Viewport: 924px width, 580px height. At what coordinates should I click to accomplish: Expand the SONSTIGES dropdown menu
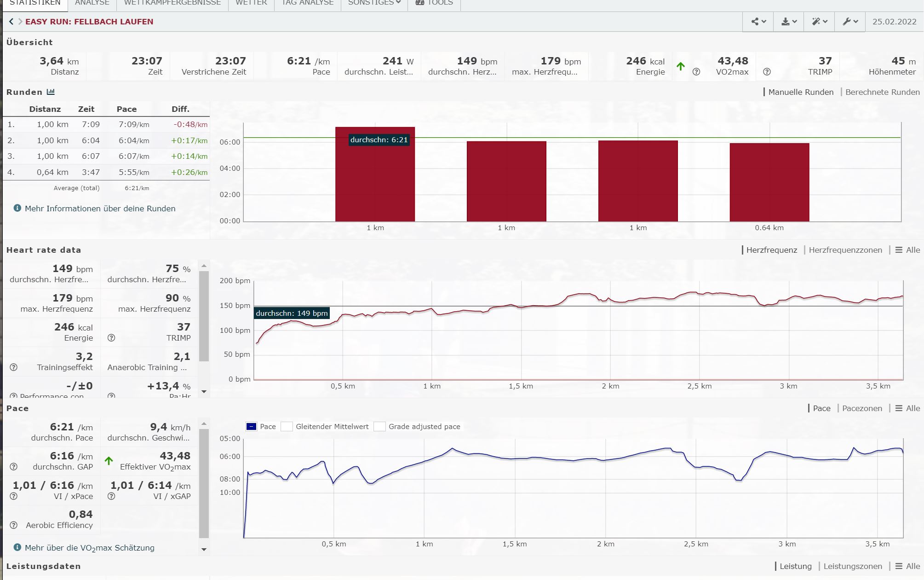(x=374, y=3)
